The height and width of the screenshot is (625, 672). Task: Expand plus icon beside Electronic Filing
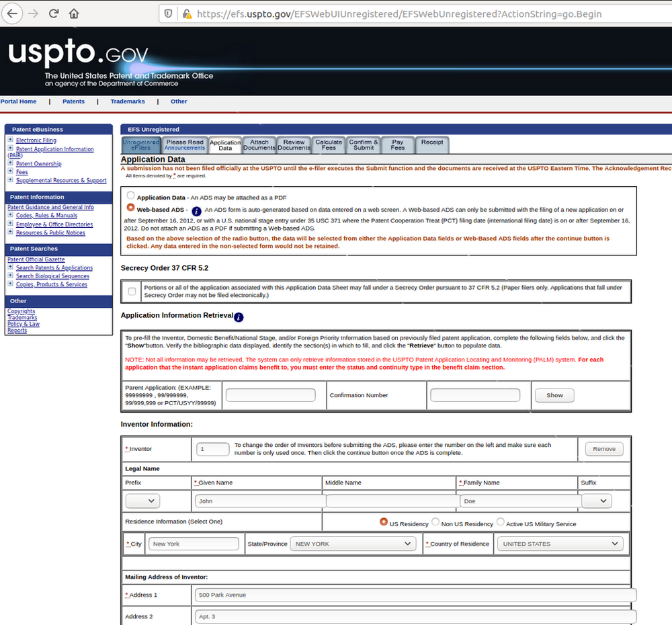(10, 139)
